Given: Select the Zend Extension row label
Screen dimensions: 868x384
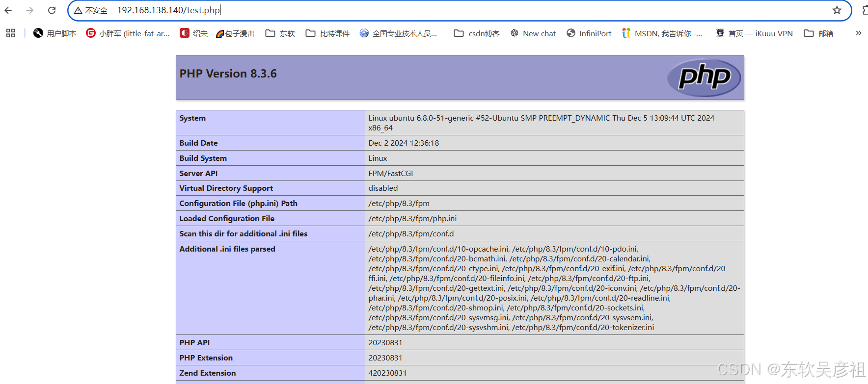Looking at the screenshot, I should (x=207, y=373).
